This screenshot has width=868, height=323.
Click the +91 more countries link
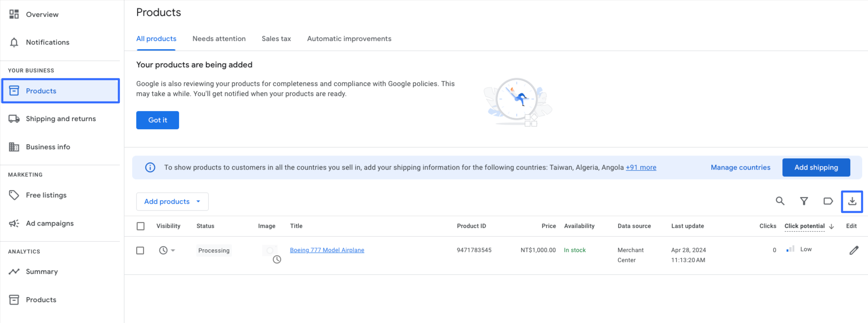coord(641,167)
